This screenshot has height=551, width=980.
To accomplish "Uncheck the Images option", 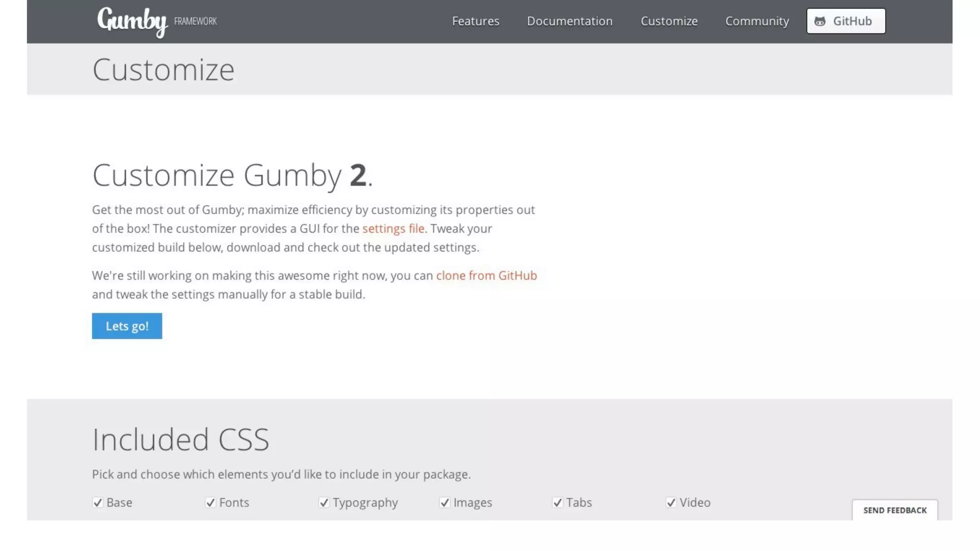I will point(445,502).
